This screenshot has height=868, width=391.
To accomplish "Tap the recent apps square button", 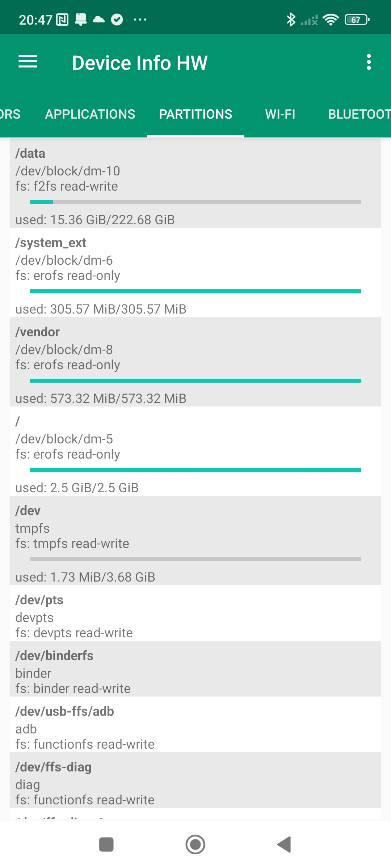I will [x=106, y=844].
